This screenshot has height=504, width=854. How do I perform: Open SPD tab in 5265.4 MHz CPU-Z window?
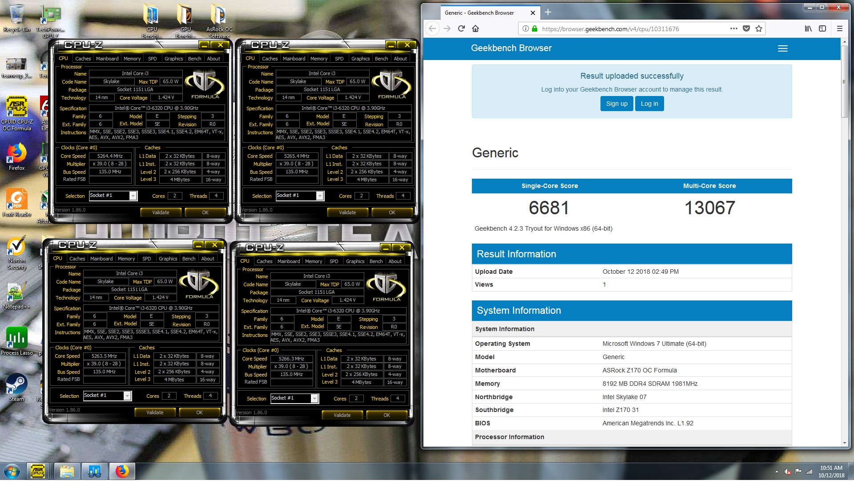pos(339,59)
